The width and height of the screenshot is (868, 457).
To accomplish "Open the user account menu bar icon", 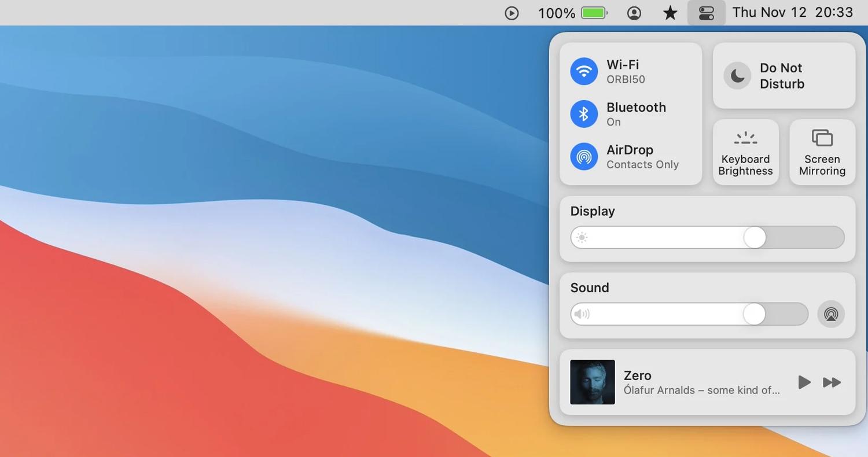I will (634, 13).
